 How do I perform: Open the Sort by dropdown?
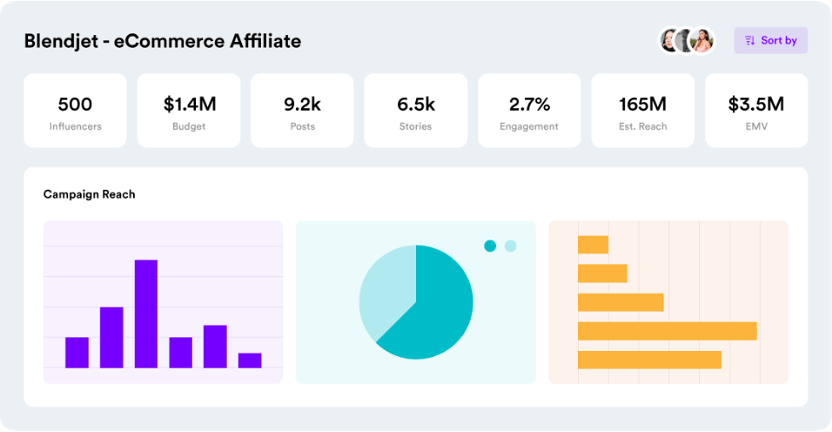point(770,41)
